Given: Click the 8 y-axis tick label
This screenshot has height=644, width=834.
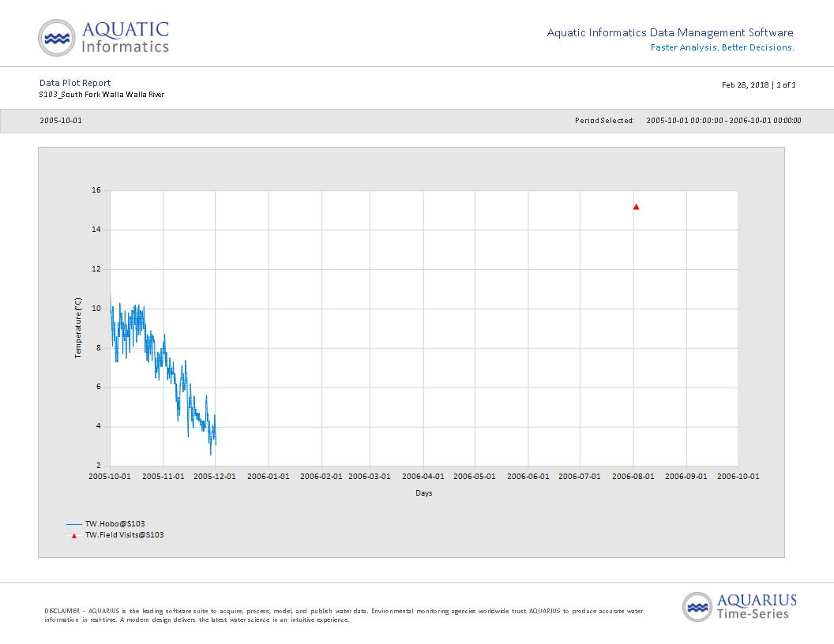Looking at the screenshot, I should pyautogui.click(x=99, y=348).
